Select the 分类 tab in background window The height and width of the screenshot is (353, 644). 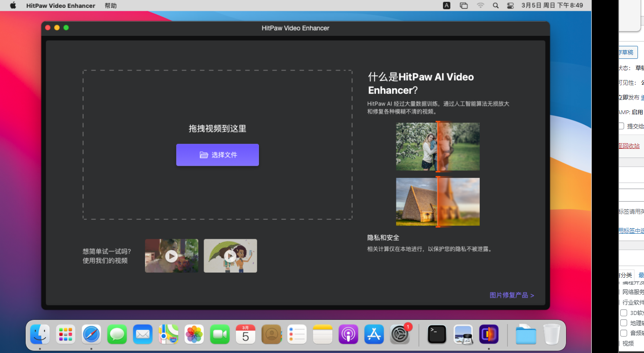point(626,275)
